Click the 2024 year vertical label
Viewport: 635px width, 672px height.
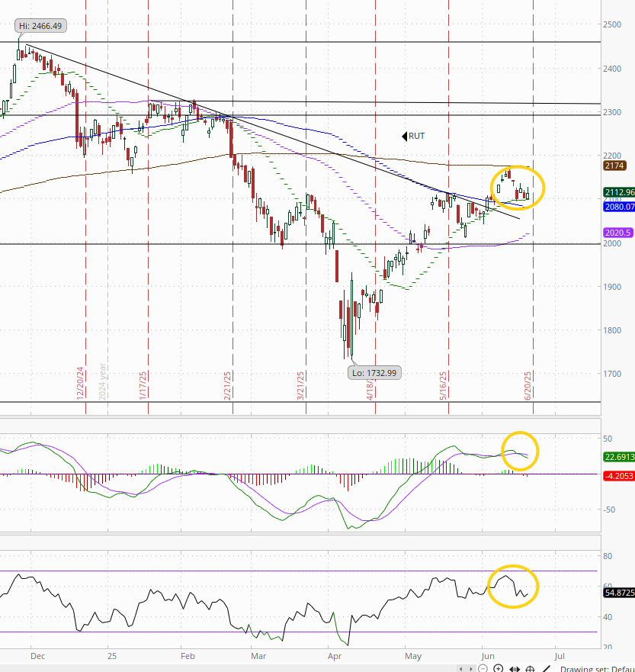(x=102, y=382)
